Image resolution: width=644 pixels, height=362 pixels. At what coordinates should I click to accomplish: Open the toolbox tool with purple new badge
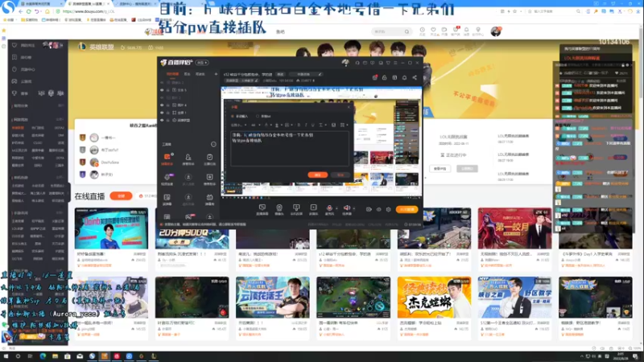[167, 179]
